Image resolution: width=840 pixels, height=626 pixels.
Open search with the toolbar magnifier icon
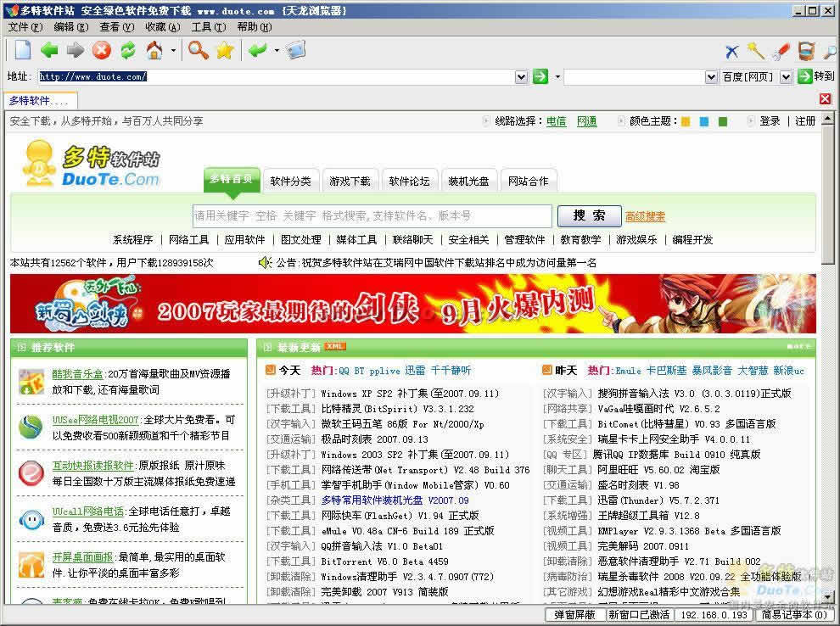(199, 50)
